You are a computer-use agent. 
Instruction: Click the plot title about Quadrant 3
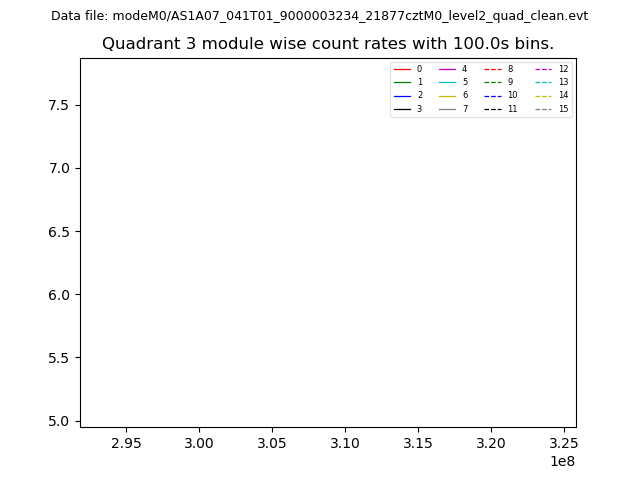point(327,44)
